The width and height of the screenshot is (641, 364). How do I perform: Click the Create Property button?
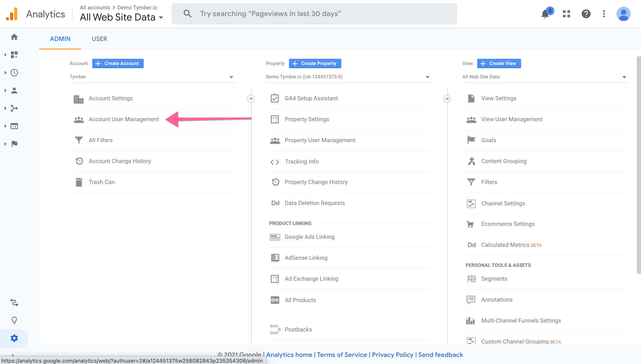pos(315,63)
